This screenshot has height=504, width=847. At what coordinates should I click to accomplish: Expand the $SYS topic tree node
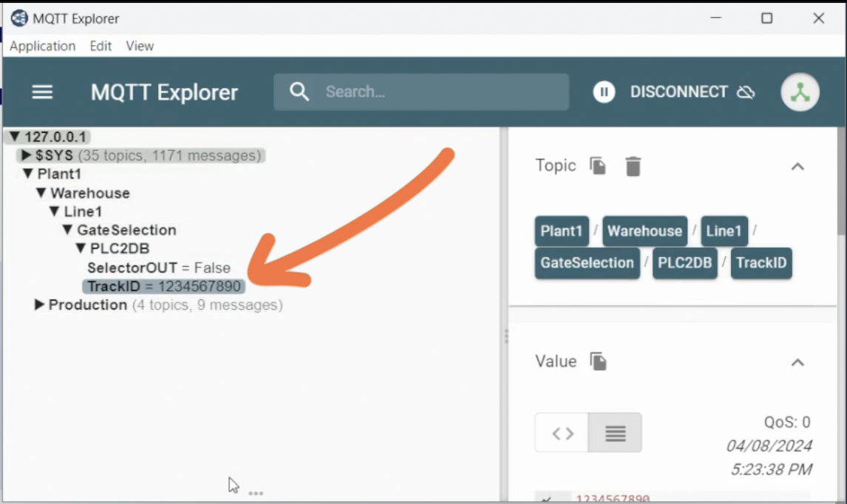click(27, 156)
